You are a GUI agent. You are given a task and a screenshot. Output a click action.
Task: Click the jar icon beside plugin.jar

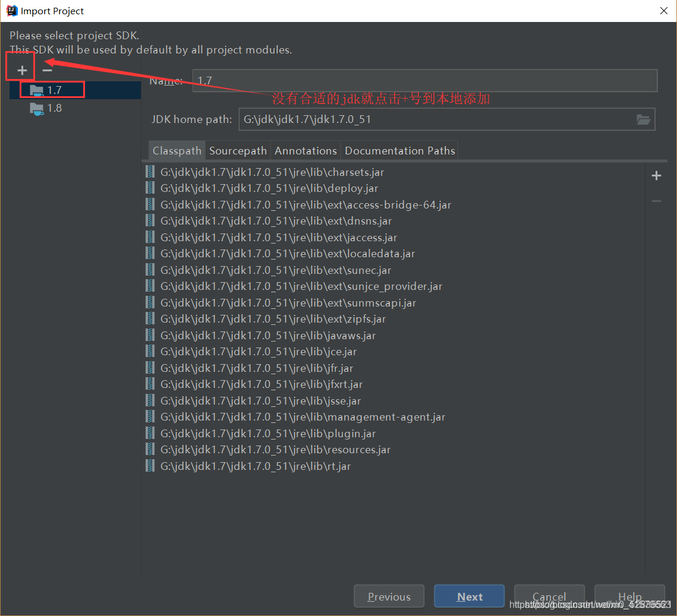tap(150, 433)
